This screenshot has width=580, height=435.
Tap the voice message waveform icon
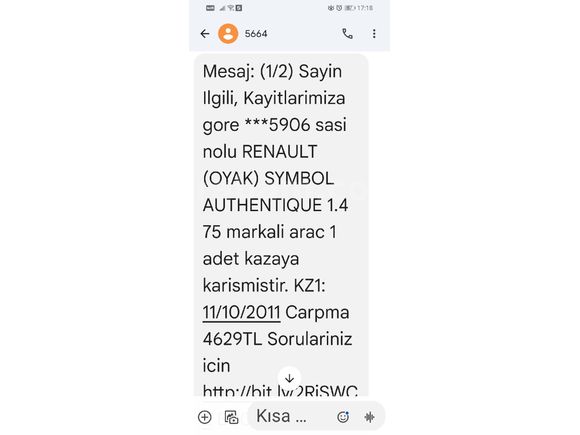(x=369, y=417)
